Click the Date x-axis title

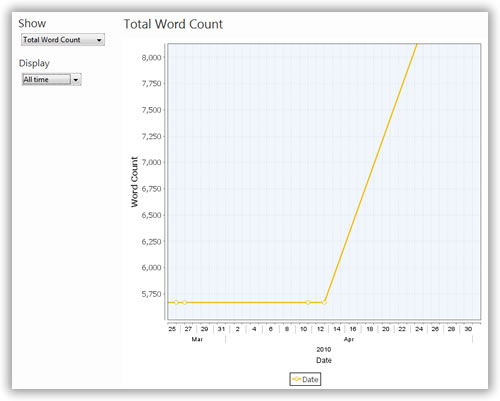point(324,360)
